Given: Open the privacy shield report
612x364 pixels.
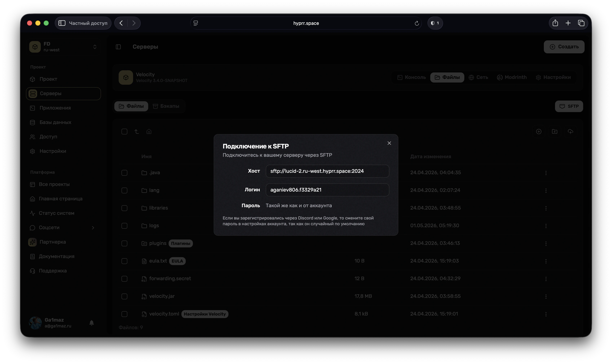Looking at the screenshot, I should (x=435, y=23).
